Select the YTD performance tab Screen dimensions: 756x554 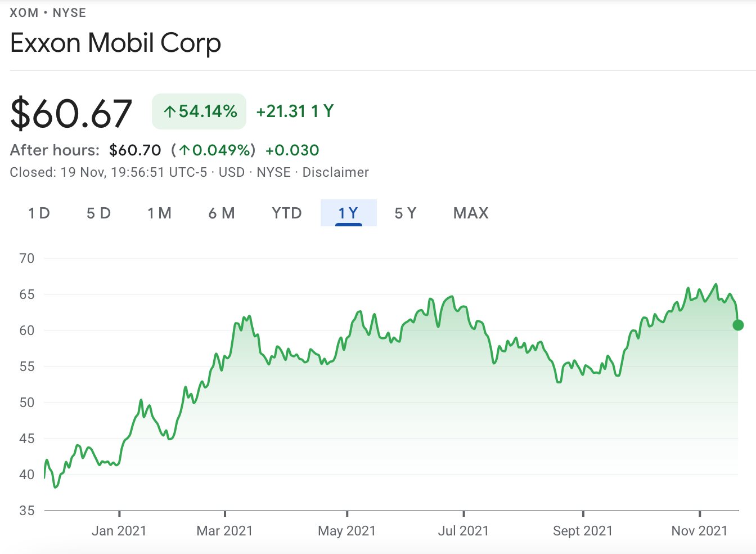coord(286,213)
